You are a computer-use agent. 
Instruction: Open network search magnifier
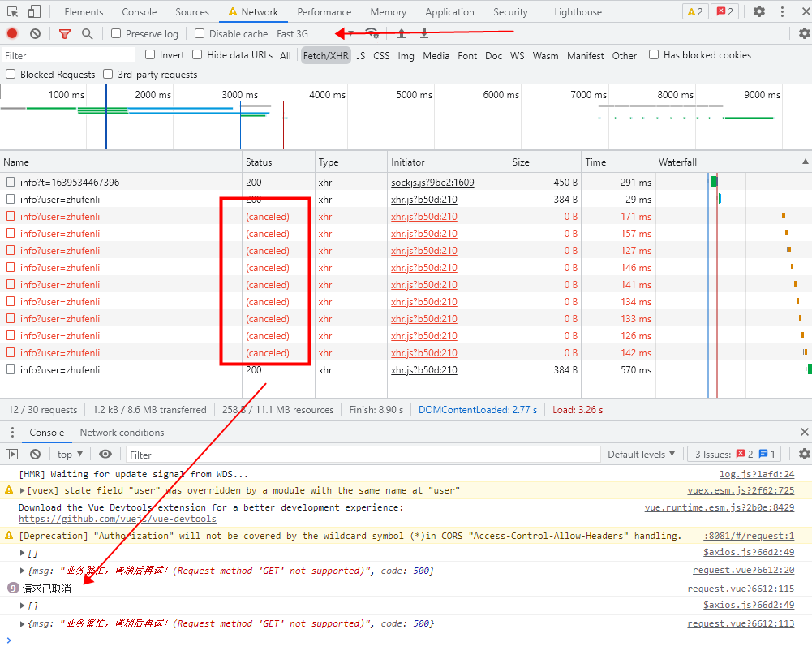(87, 34)
